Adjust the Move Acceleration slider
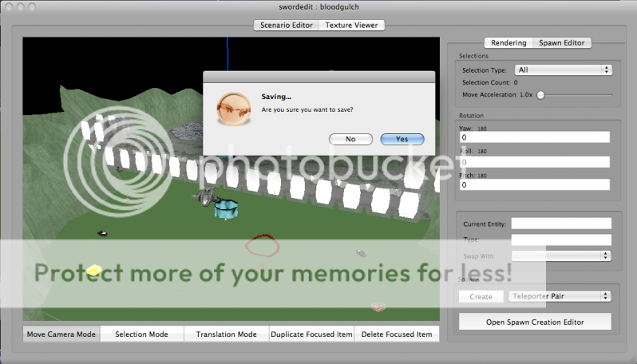Viewport: 637px width, 364px height. coord(540,95)
